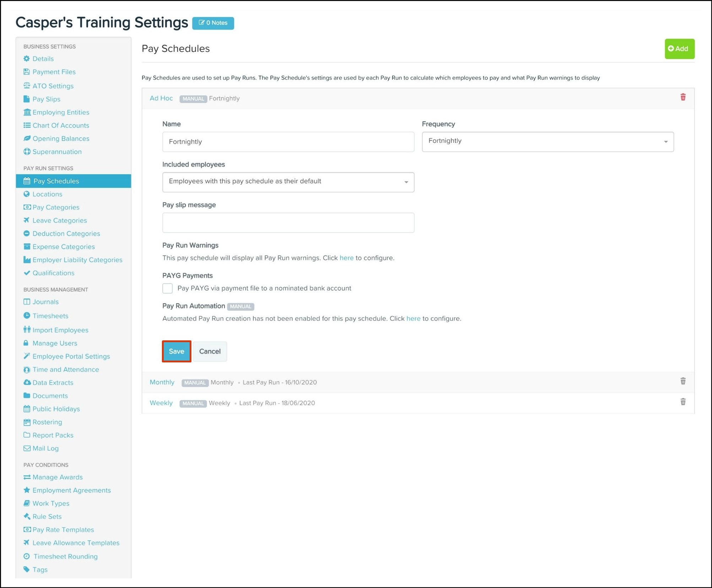
Task: Click the Weekly schedule trash icon
Action: (683, 402)
